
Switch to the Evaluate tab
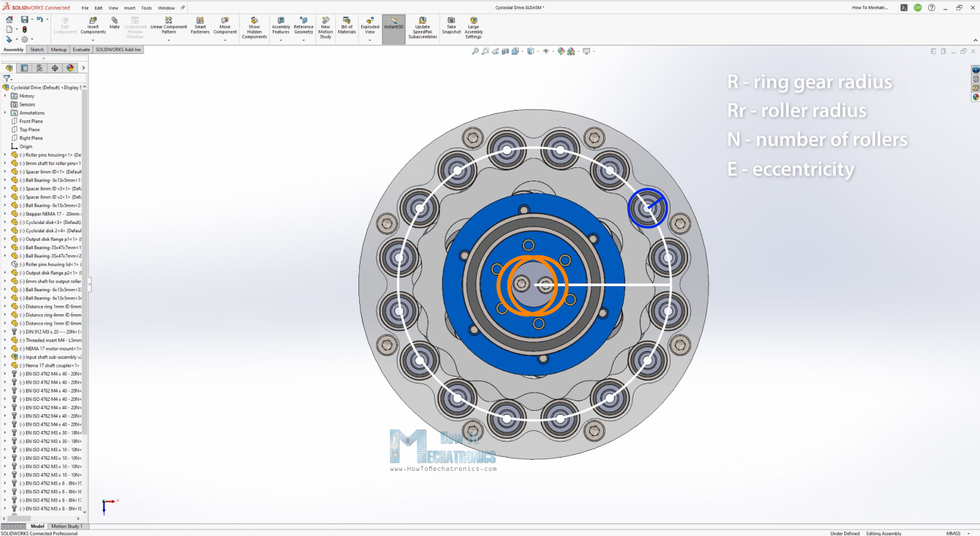(x=81, y=50)
